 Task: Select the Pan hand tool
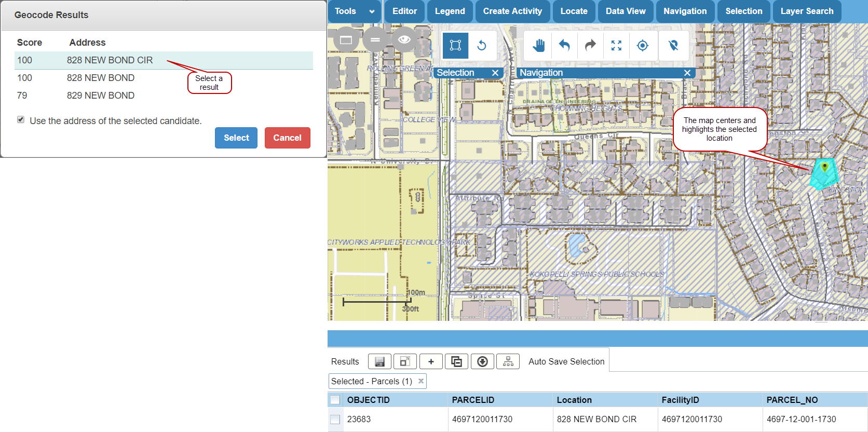pos(538,46)
